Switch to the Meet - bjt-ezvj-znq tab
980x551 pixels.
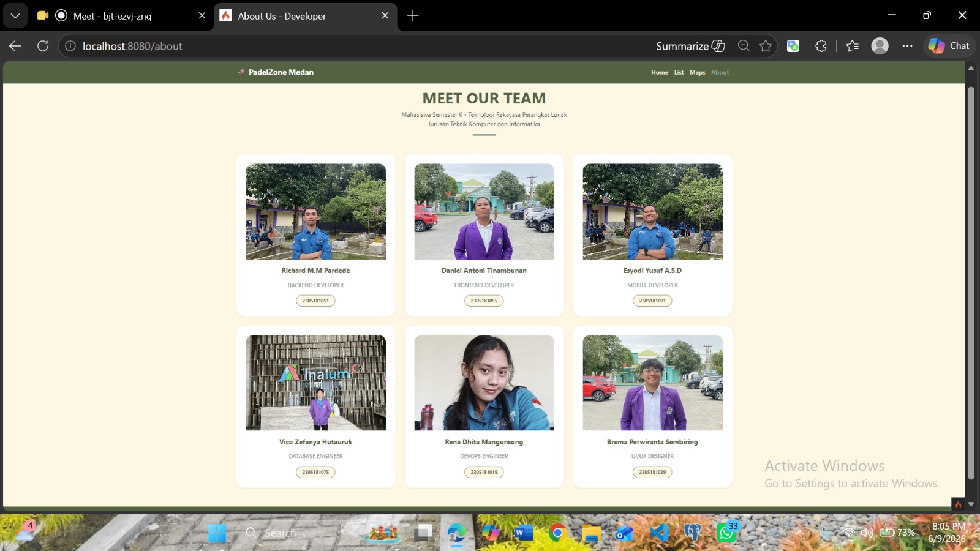[x=113, y=16]
